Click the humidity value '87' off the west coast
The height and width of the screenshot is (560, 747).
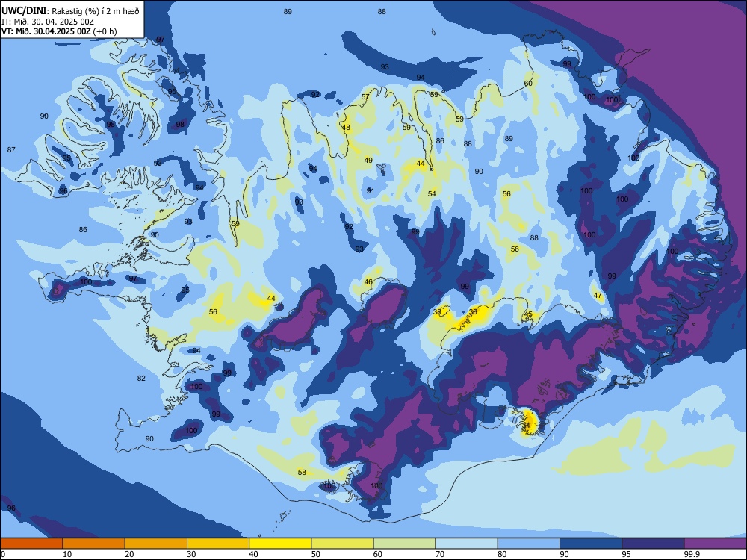pyautogui.click(x=11, y=149)
